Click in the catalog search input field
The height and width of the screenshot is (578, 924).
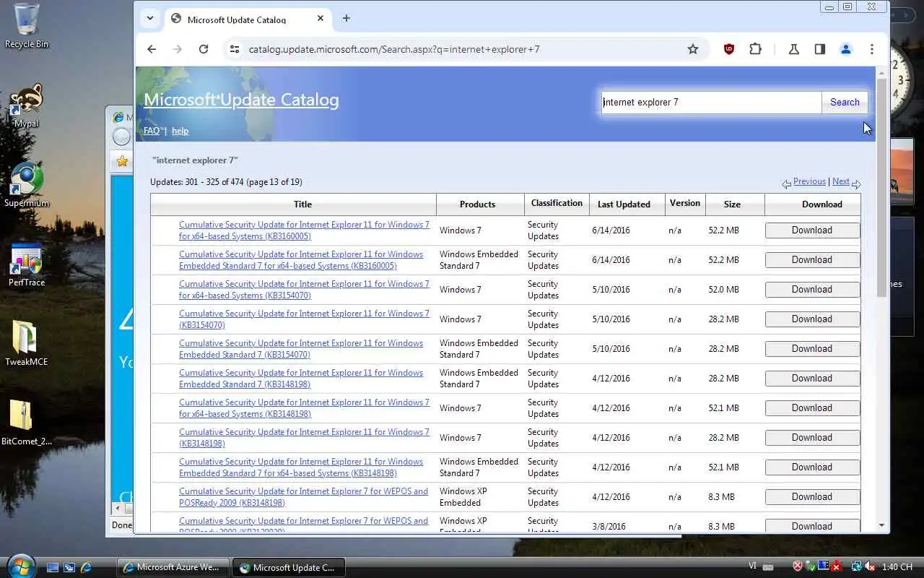tap(712, 102)
